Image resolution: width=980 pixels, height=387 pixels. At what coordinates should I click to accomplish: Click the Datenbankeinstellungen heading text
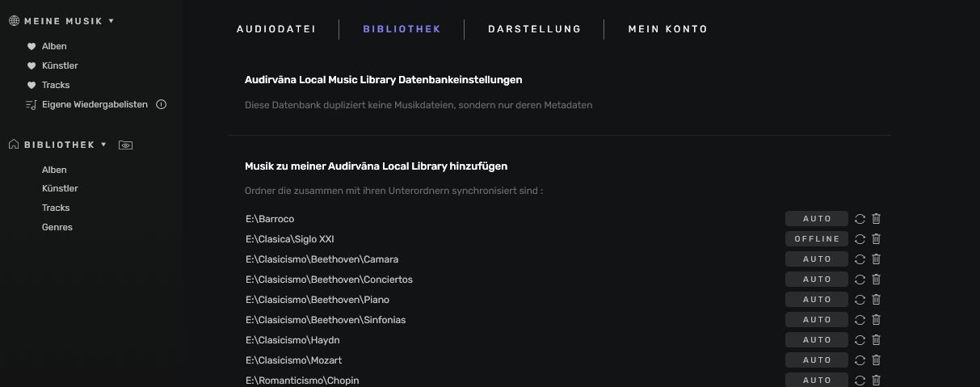pyautogui.click(x=384, y=80)
